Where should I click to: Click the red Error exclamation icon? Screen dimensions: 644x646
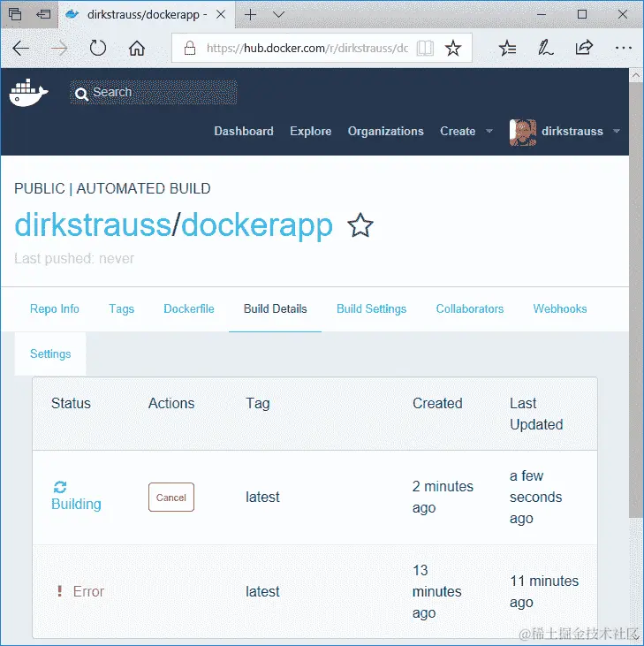60,591
